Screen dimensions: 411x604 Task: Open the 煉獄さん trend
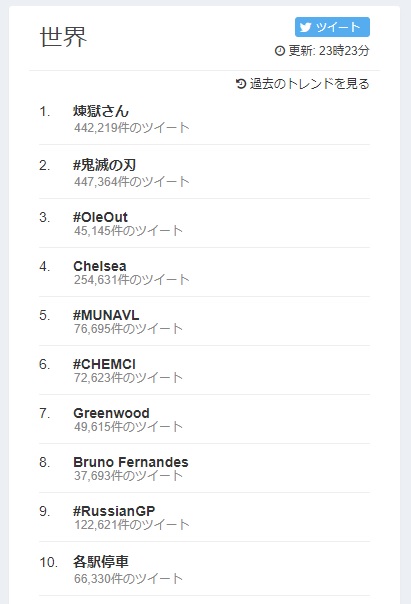101,111
